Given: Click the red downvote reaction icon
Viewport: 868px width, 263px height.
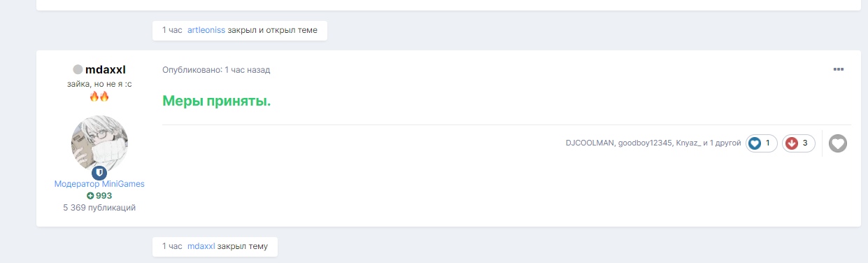Looking at the screenshot, I should [792, 143].
